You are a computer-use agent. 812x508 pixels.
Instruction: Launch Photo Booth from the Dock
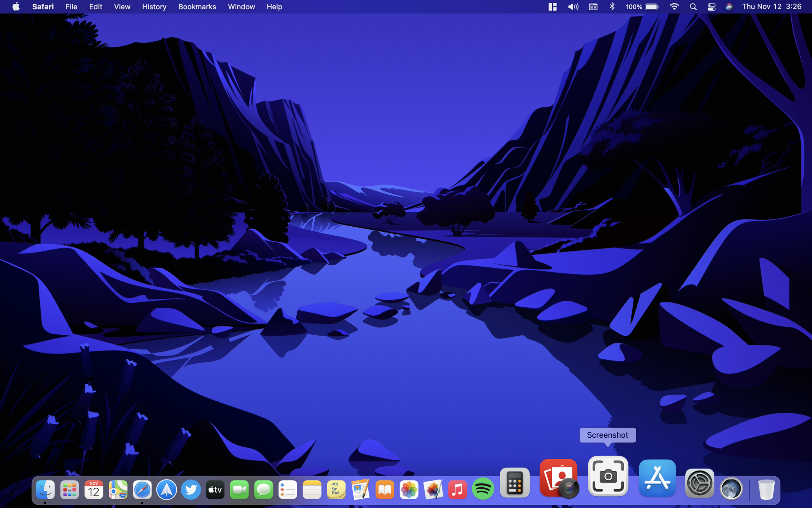pos(559,478)
